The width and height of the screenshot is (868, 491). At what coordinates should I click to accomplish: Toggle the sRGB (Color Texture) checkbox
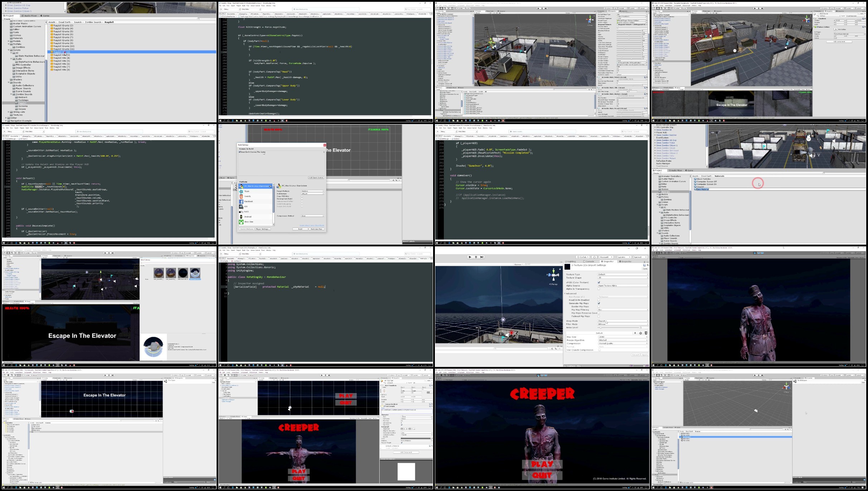(x=599, y=283)
